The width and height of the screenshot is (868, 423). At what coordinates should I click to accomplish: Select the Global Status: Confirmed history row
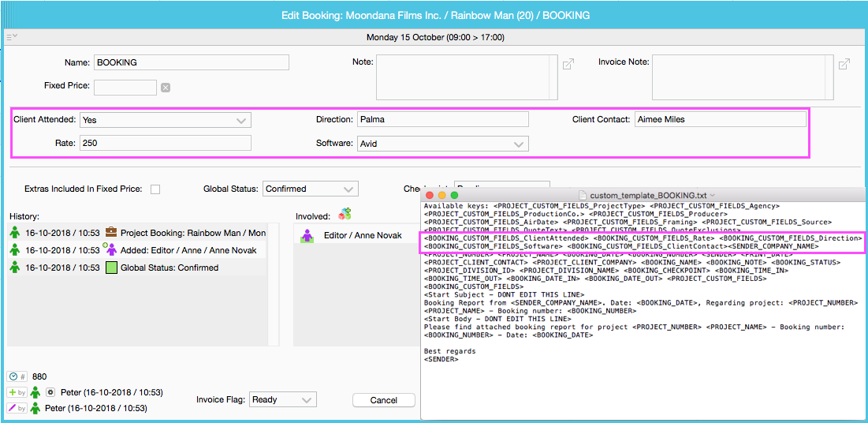pyautogui.click(x=137, y=268)
